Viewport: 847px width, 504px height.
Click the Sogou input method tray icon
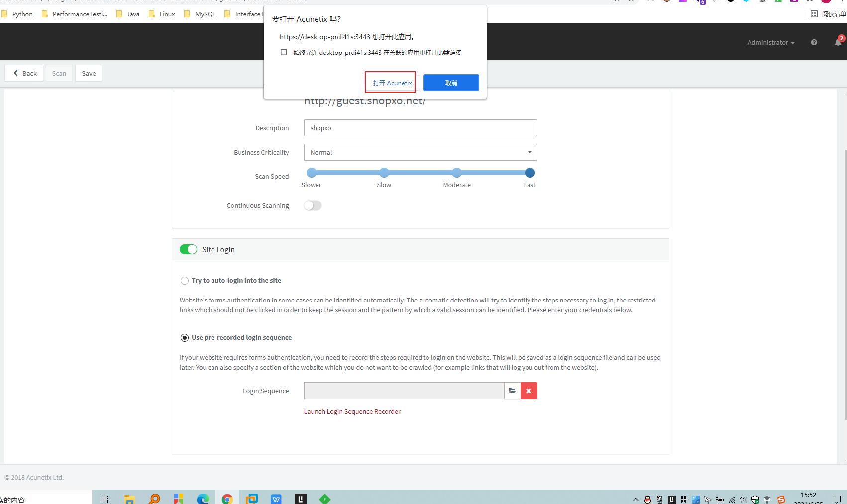[781, 499]
